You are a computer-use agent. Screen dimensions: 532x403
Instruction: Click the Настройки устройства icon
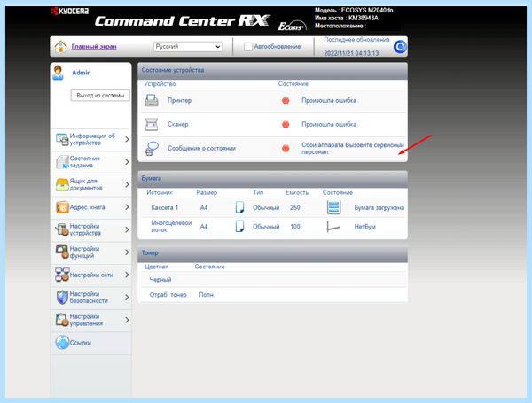click(x=62, y=229)
